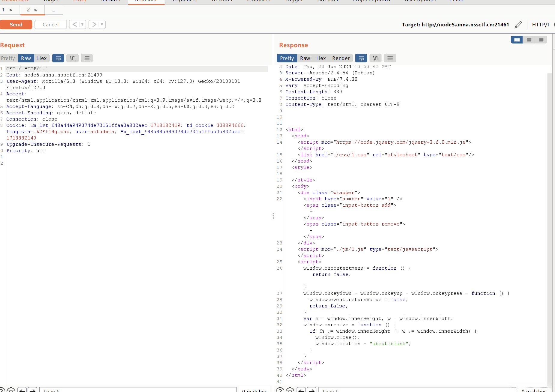Show non-printable characters in Response panel
The image size is (555, 392).
click(x=376, y=58)
